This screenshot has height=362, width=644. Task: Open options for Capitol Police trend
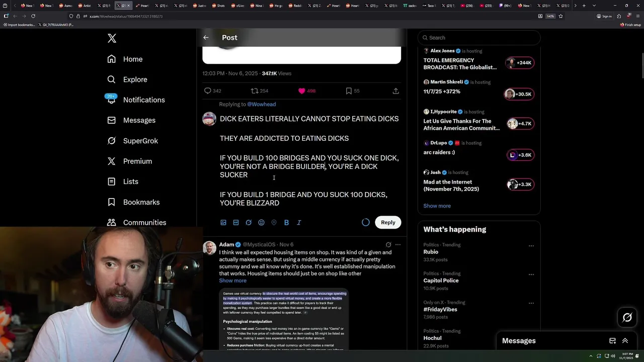[531, 275]
